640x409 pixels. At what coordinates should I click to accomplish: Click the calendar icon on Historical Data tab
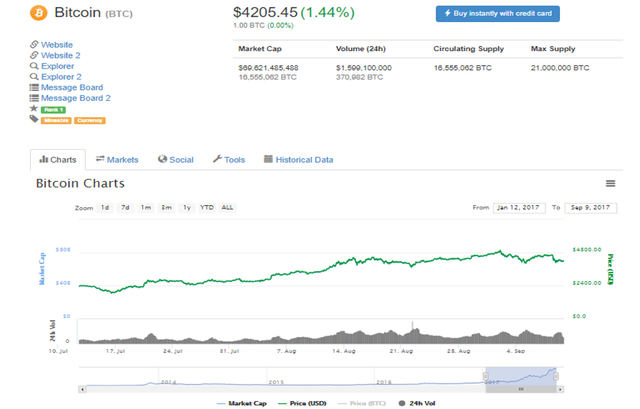tap(268, 159)
